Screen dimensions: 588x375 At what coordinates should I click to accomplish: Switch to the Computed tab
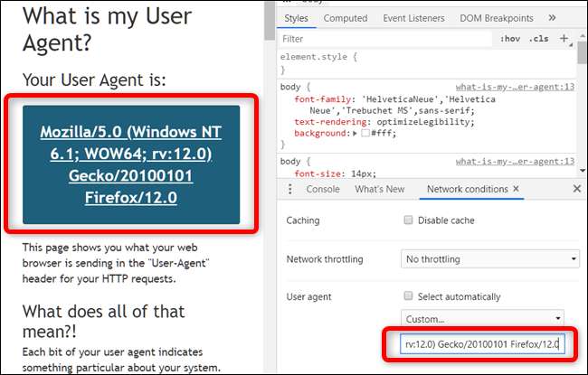(346, 17)
